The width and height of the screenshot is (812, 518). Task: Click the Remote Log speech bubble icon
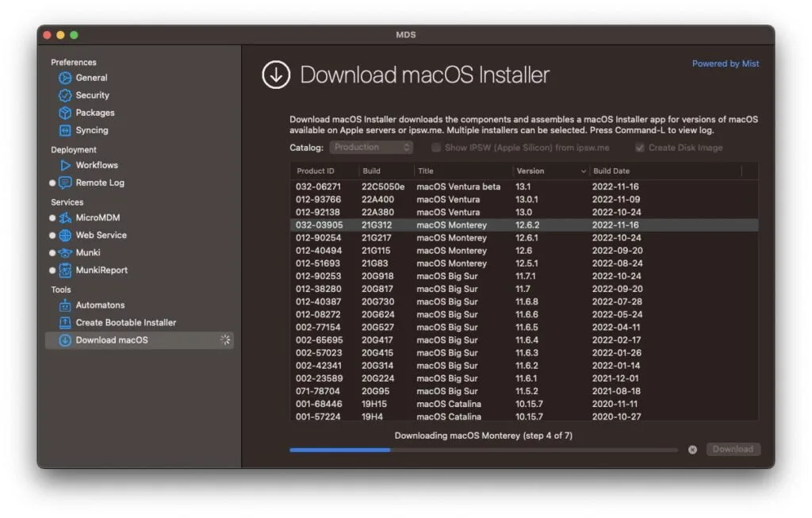65,183
